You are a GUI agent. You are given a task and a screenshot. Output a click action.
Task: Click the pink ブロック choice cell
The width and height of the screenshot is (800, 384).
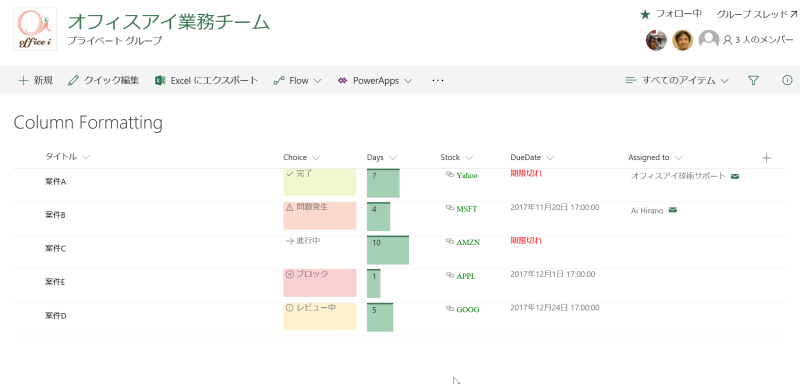click(320, 283)
